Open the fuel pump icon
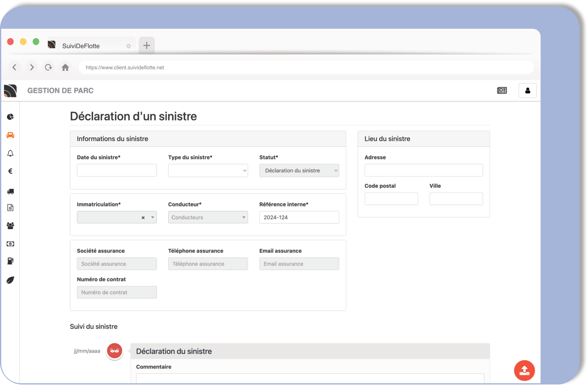588x386 pixels. (10, 261)
